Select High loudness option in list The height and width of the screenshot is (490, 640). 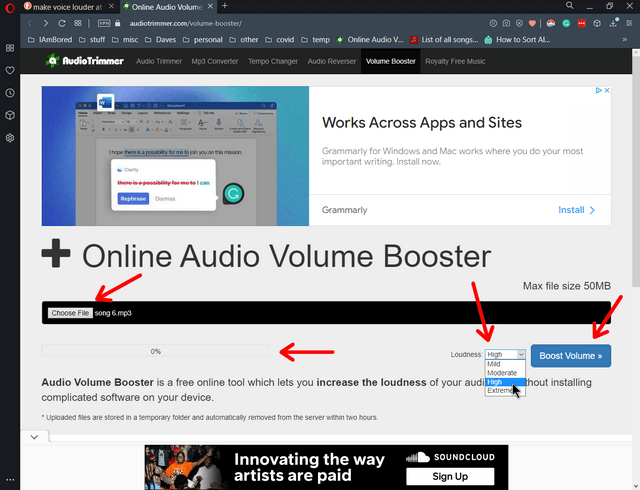coord(505,382)
